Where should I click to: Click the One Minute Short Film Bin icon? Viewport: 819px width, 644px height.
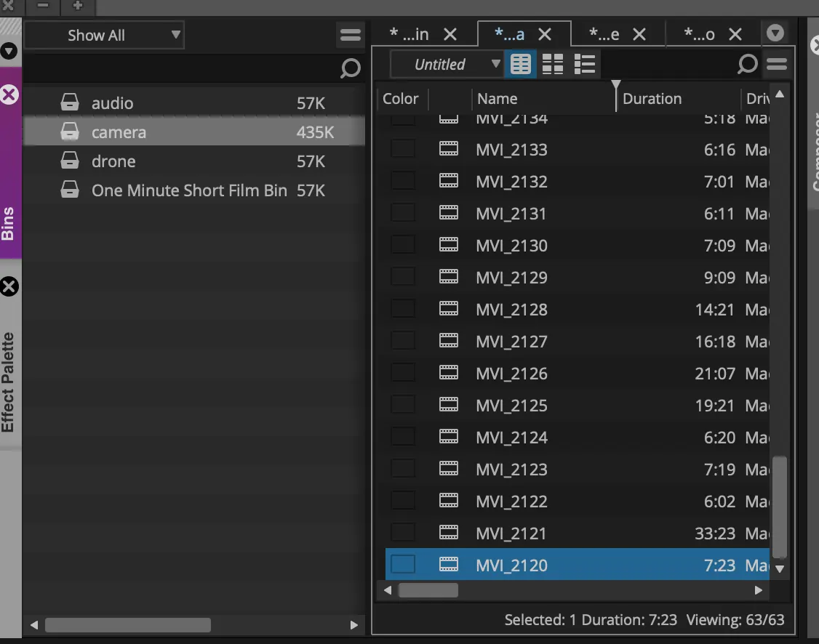70,190
